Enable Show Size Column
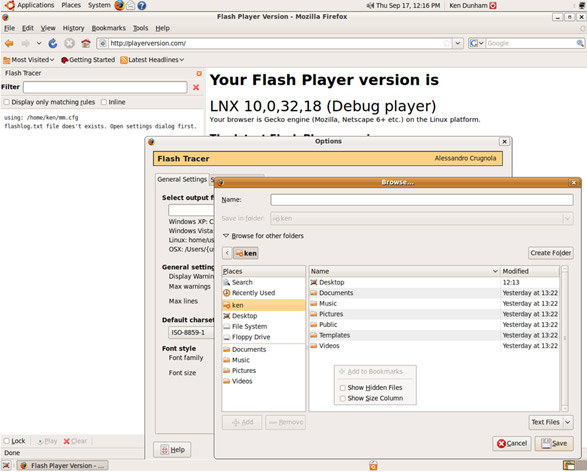 point(343,398)
